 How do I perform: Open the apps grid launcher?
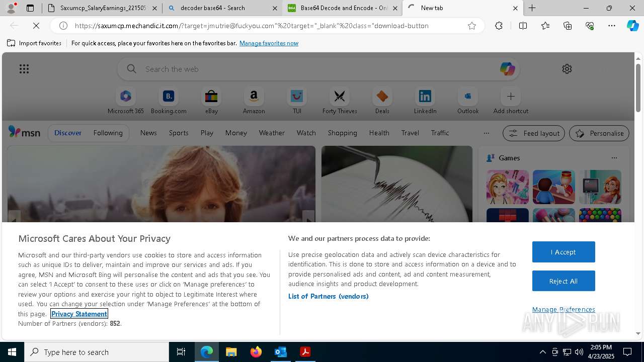pyautogui.click(x=24, y=69)
